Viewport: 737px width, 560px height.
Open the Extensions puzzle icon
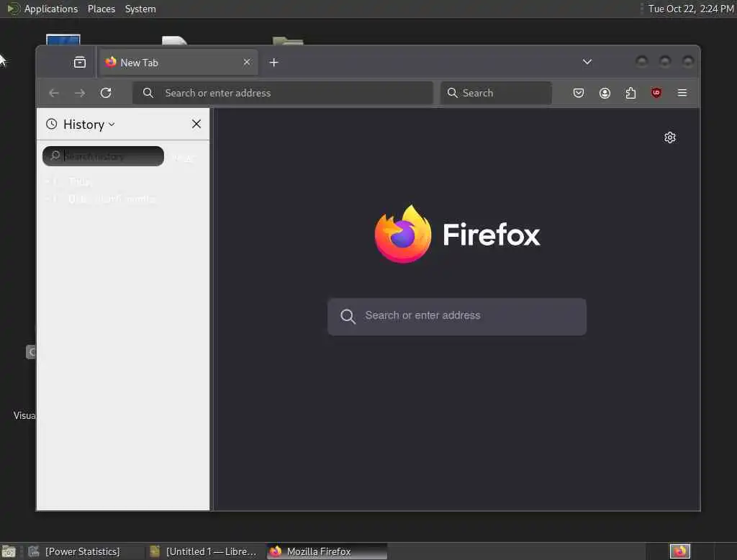630,93
